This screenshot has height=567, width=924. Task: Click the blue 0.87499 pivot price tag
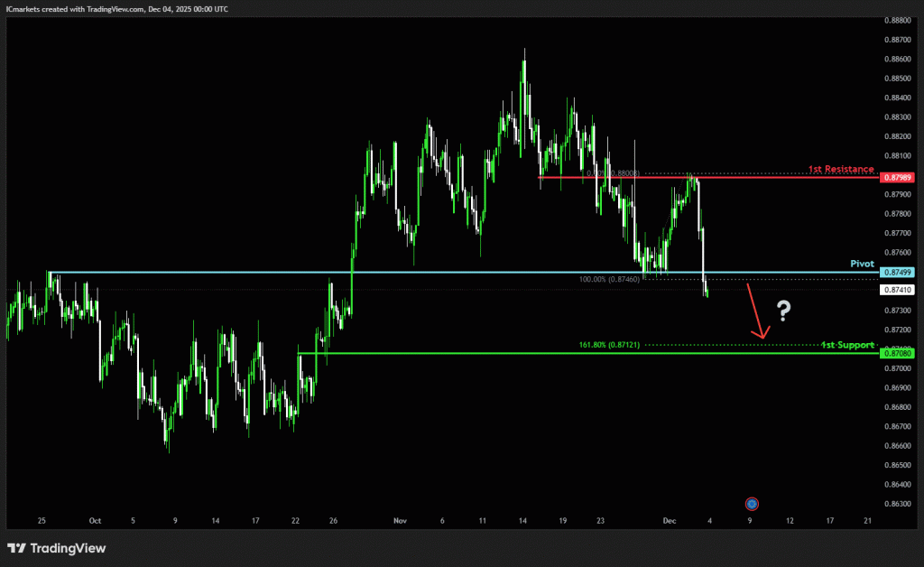coord(899,273)
